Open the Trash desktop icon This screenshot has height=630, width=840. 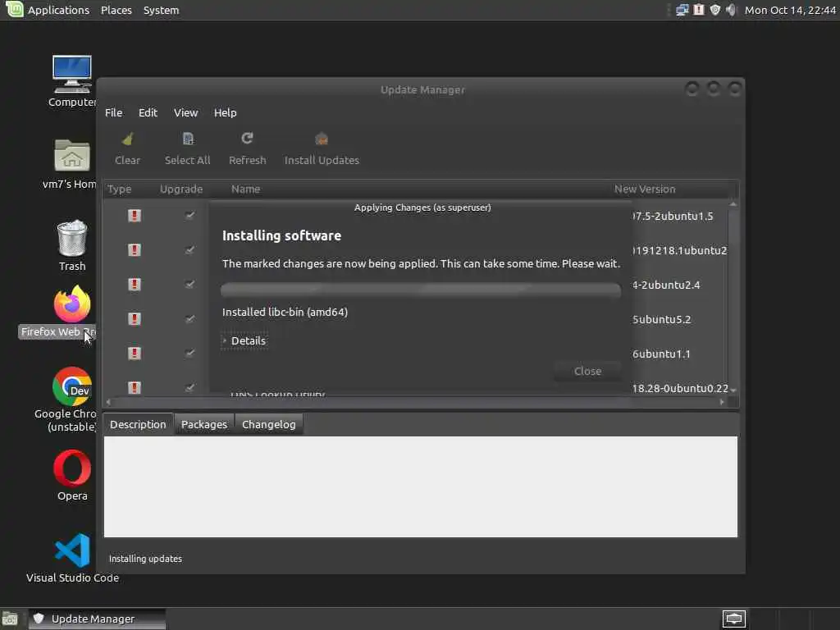(x=72, y=239)
